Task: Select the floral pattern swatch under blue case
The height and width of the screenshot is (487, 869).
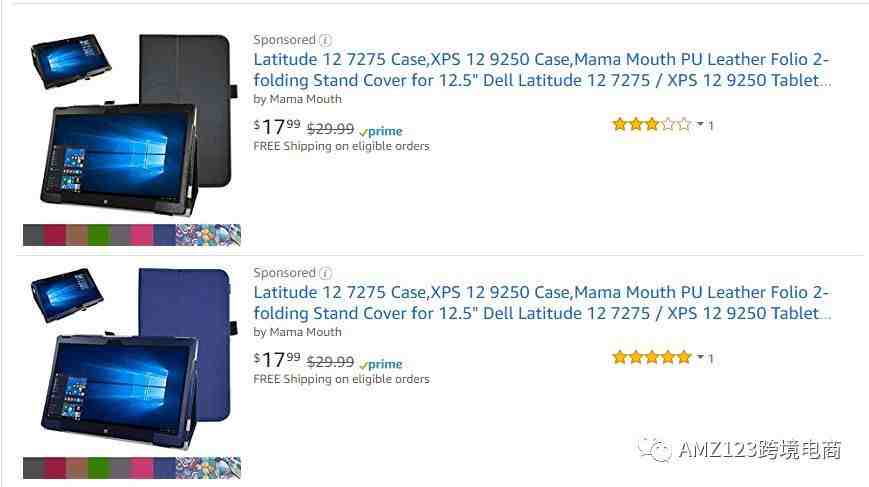Action: (208, 468)
